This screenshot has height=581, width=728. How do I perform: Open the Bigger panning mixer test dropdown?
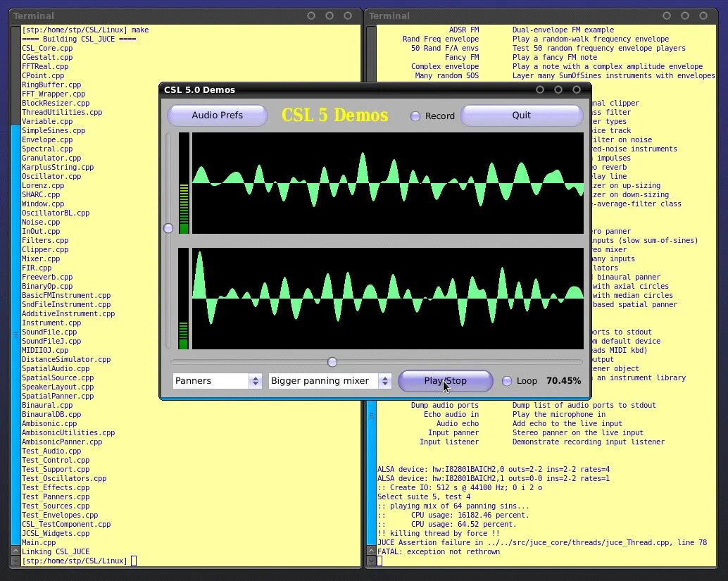coord(330,381)
